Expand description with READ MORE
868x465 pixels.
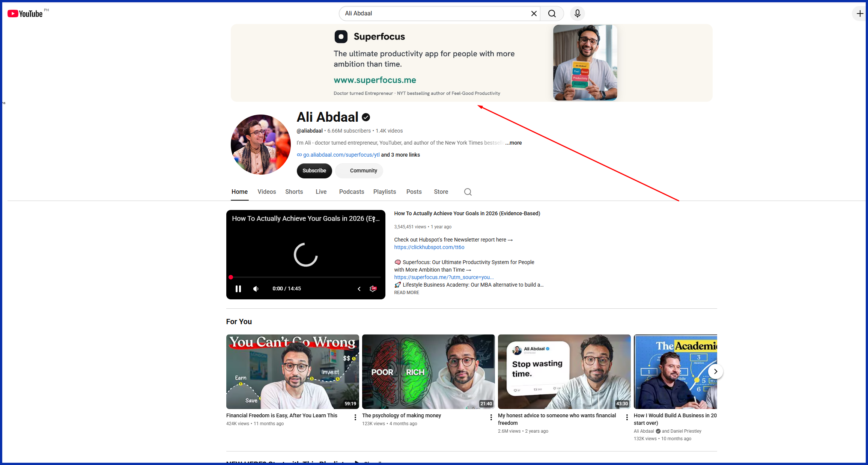point(406,293)
